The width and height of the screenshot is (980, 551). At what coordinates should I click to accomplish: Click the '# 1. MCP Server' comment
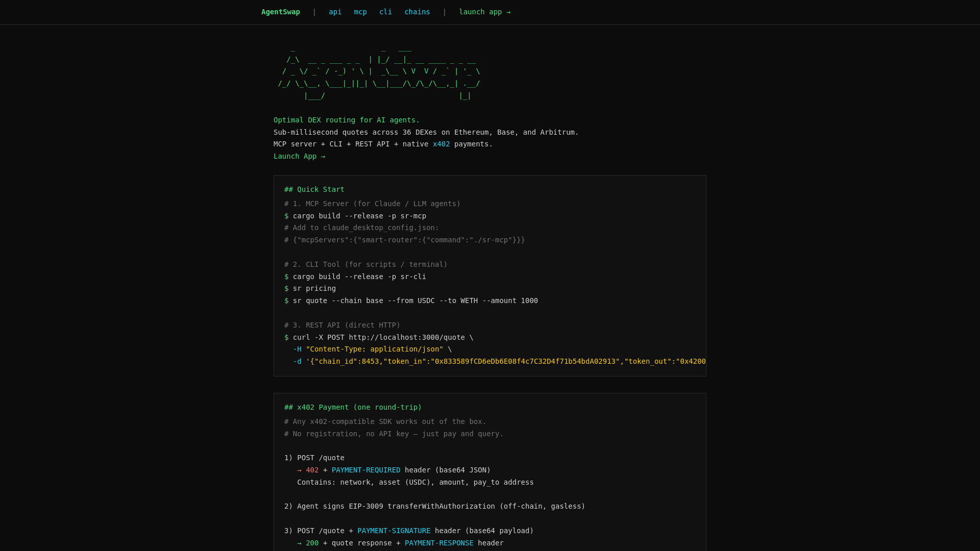point(372,204)
